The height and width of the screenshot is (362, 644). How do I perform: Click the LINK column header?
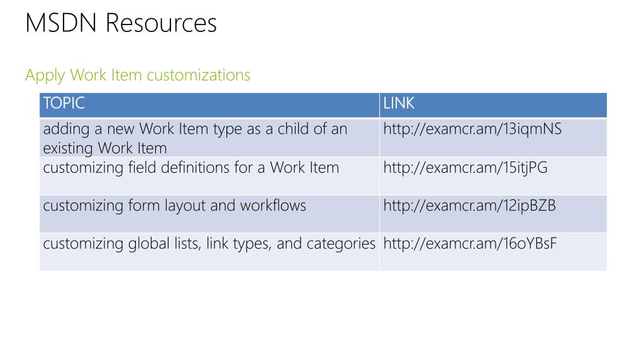[493, 105]
